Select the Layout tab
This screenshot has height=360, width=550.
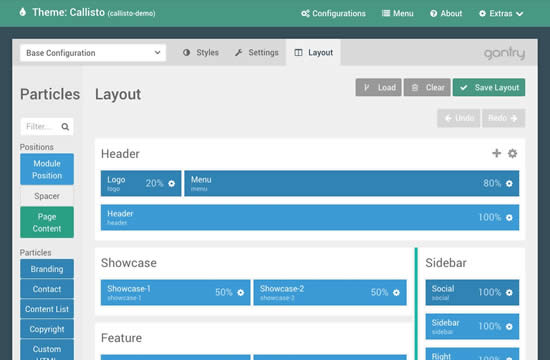(314, 53)
